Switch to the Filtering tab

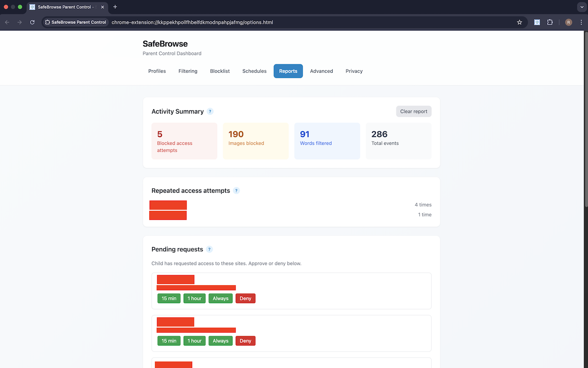point(188,71)
